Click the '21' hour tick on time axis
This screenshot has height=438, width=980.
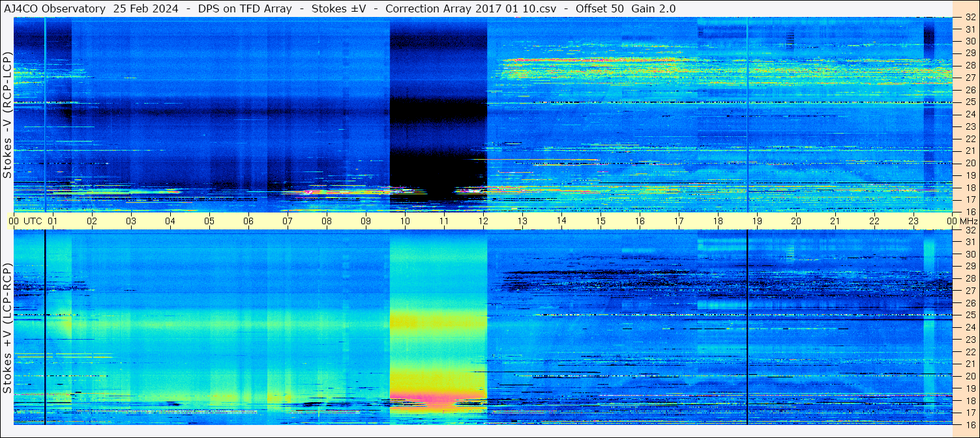835,221
